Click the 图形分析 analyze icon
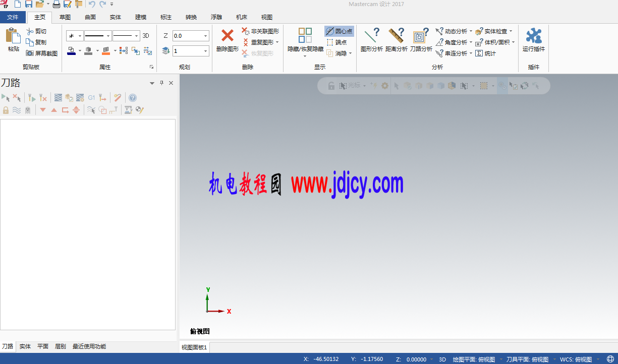The width and height of the screenshot is (618, 364). pyautogui.click(x=372, y=35)
